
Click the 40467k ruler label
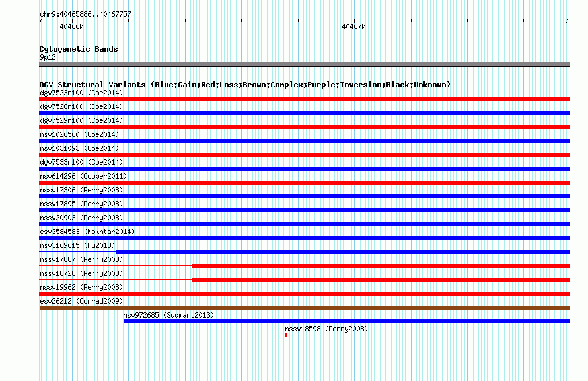[x=353, y=26]
